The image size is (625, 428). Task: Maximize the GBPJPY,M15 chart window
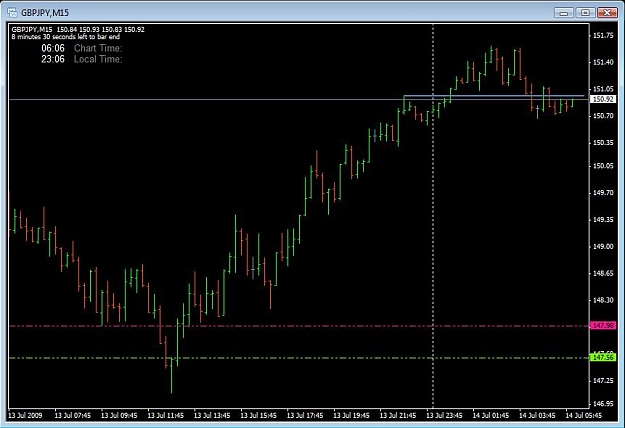pyautogui.click(x=585, y=13)
